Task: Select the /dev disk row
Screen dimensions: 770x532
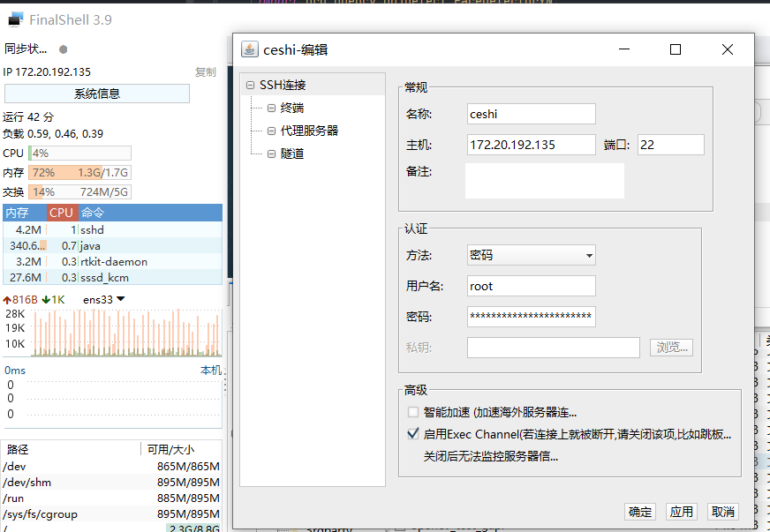Action: tap(111, 466)
